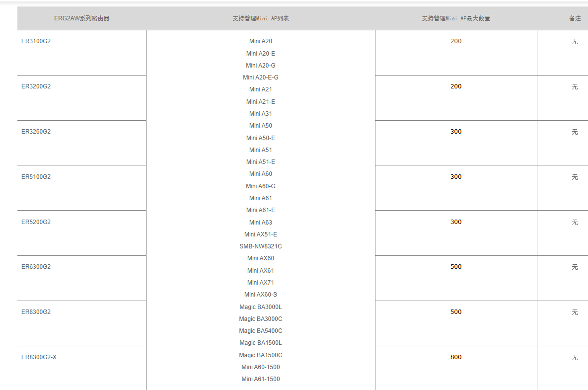The width and height of the screenshot is (588, 390).
Task: Select the ER3100G2 router cell
Action: point(36,41)
